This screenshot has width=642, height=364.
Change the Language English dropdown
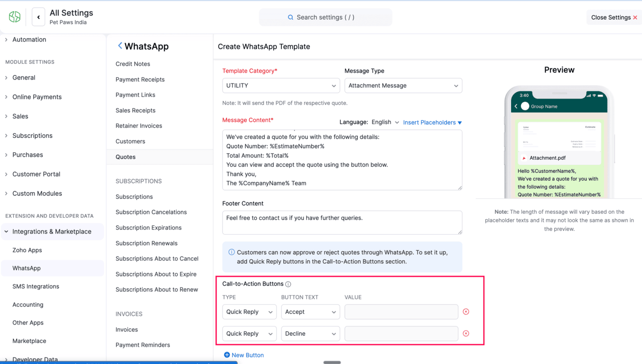coord(385,122)
